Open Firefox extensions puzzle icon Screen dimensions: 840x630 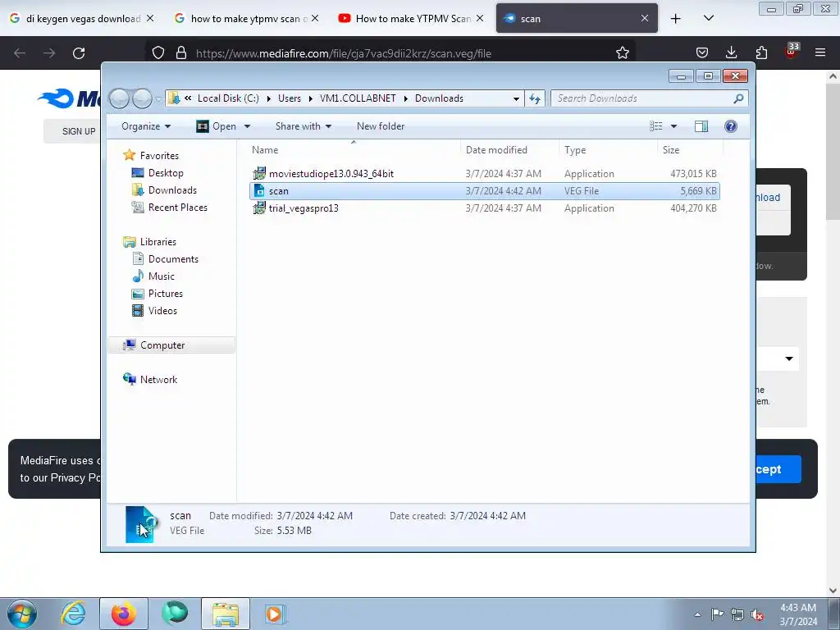[x=761, y=52]
